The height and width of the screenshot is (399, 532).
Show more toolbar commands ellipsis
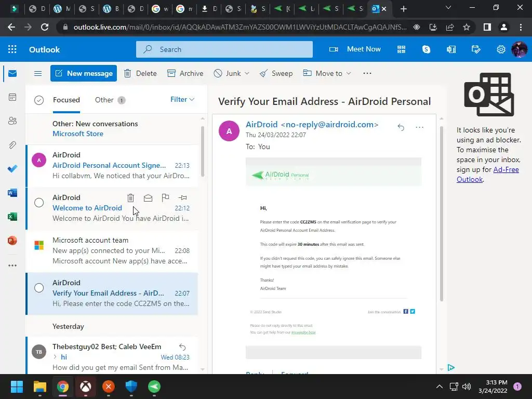tap(367, 73)
